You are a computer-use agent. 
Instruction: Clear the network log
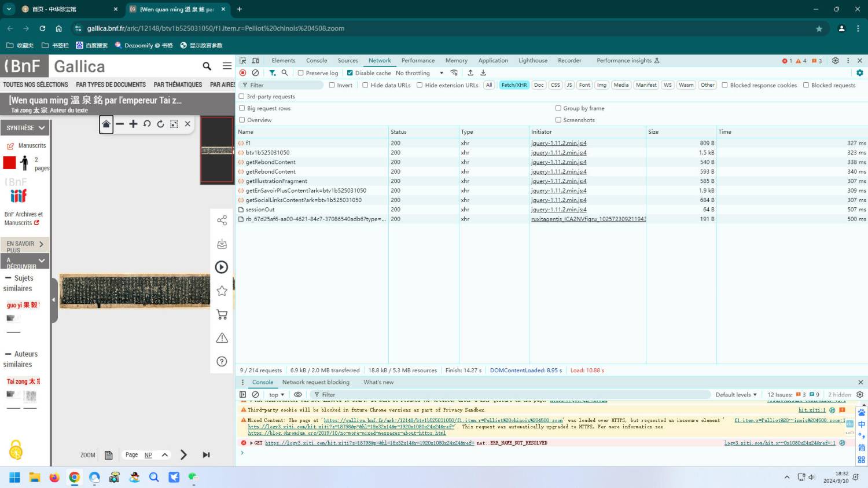(255, 73)
